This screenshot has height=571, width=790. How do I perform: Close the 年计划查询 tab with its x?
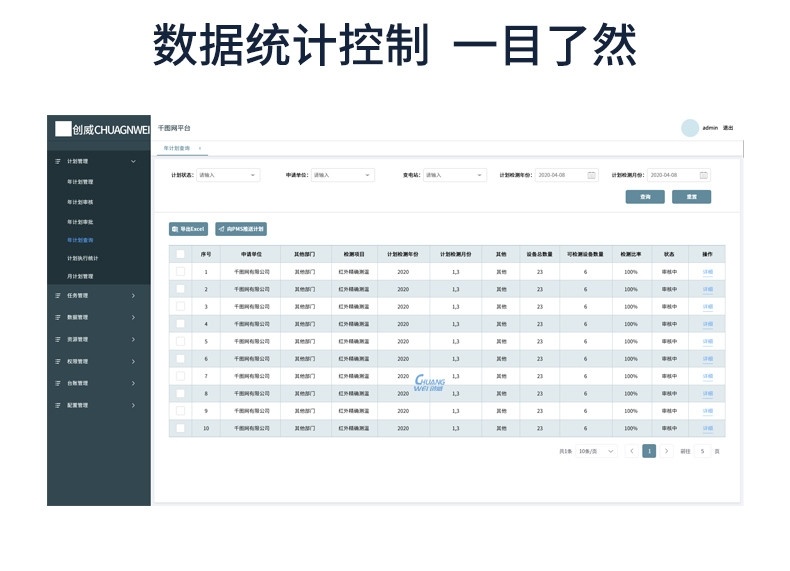tap(200, 148)
